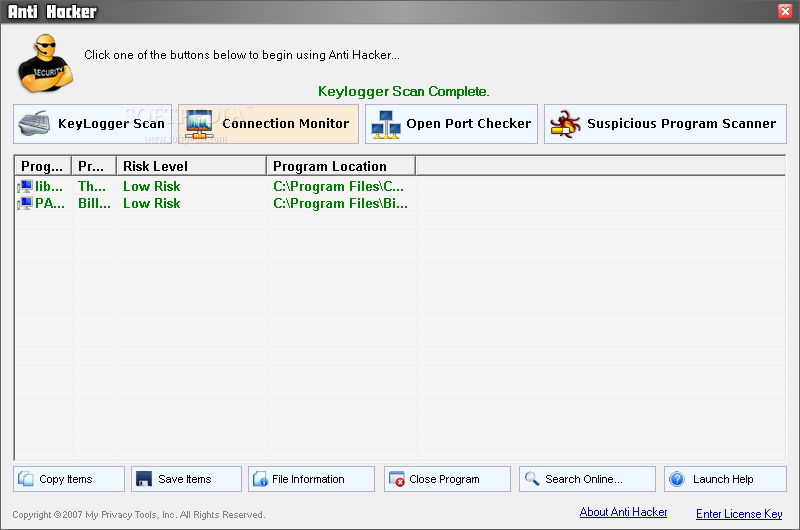This screenshot has height=530, width=800.
Task: Open the About Anti Hacker link
Action: pyautogui.click(x=623, y=512)
